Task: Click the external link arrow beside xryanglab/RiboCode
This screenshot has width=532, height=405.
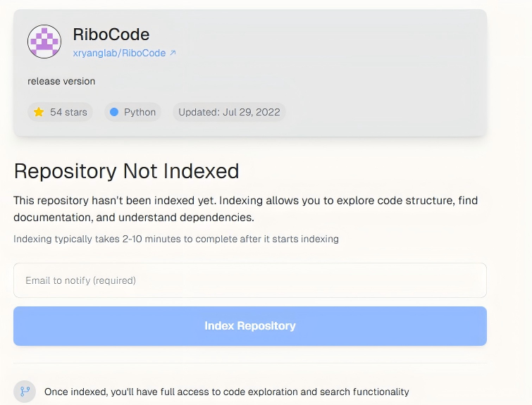Action: (173, 53)
